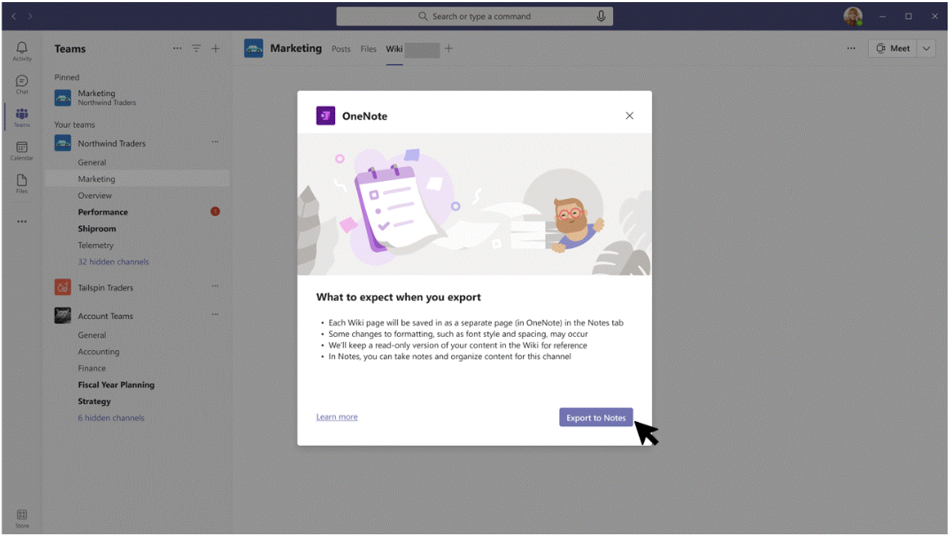Click the OneNote export illustration
The width and height of the screenshot is (948, 535).
click(475, 204)
